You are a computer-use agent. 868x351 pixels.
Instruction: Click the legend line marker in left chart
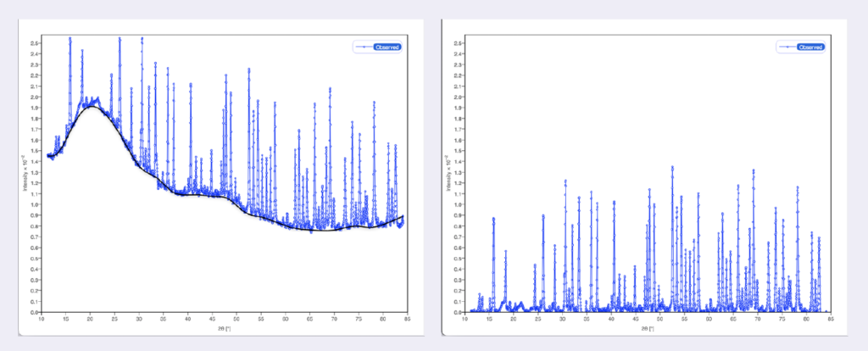[x=364, y=47]
